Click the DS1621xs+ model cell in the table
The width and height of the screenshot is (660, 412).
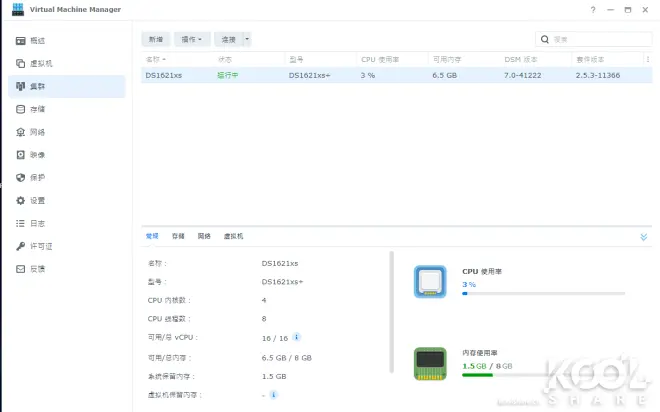[x=309, y=75]
